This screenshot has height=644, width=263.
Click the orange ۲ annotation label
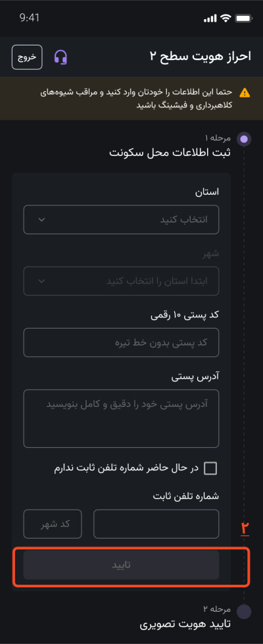245,529
